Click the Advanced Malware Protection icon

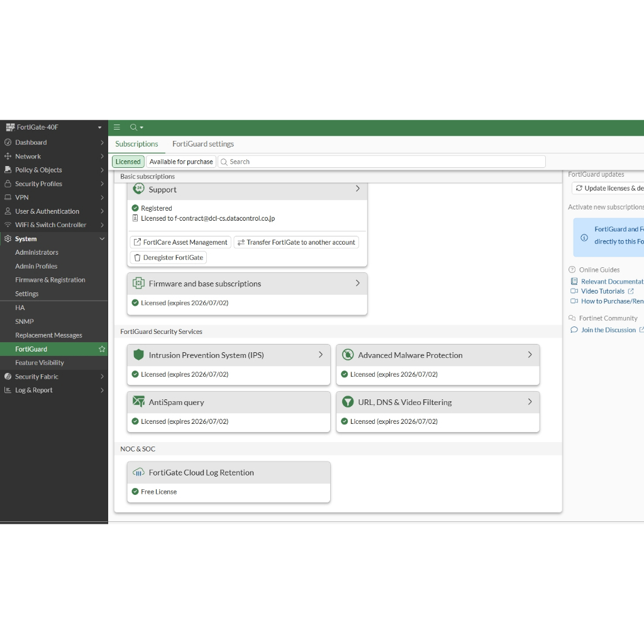(x=348, y=355)
